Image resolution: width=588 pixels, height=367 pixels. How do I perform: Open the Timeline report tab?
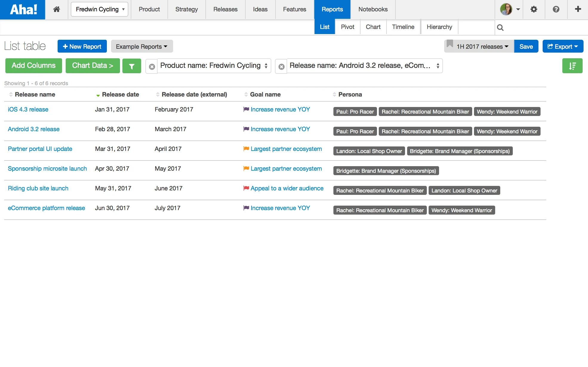pyautogui.click(x=403, y=27)
